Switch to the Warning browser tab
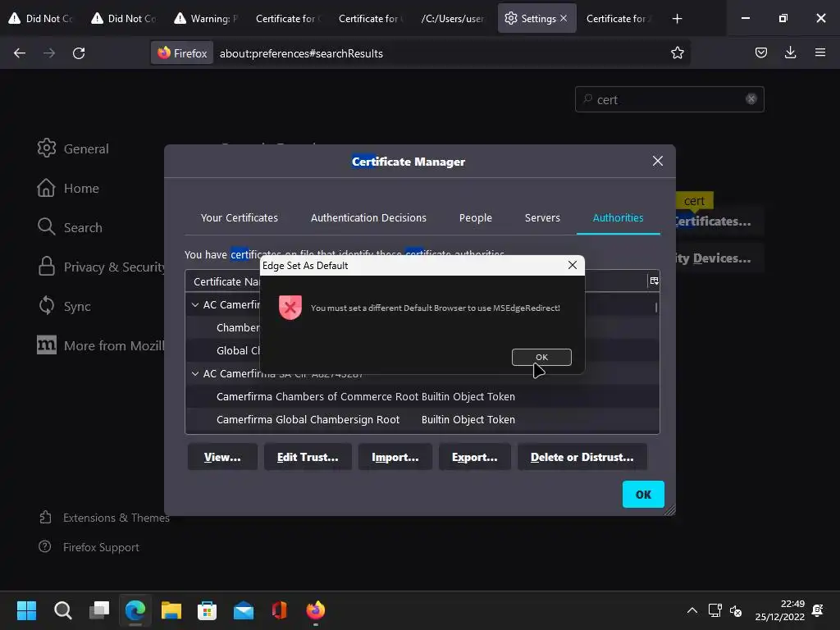The image size is (840, 630). point(206,19)
